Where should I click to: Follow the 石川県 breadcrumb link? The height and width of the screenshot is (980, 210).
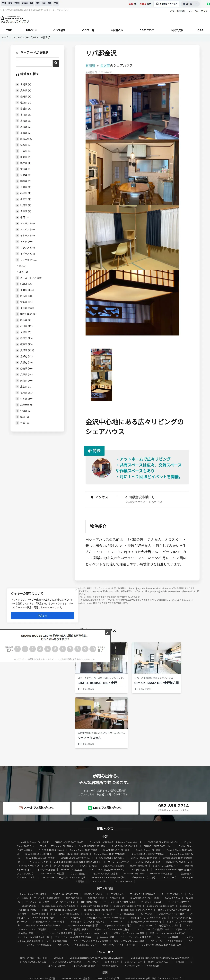(90, 65)
